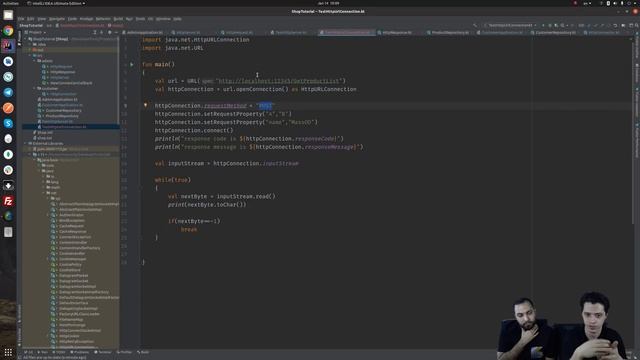
Task: Click the IntelliJ IDEA icon in the dock
Action: pyautogui.click(x=8, y=45)
